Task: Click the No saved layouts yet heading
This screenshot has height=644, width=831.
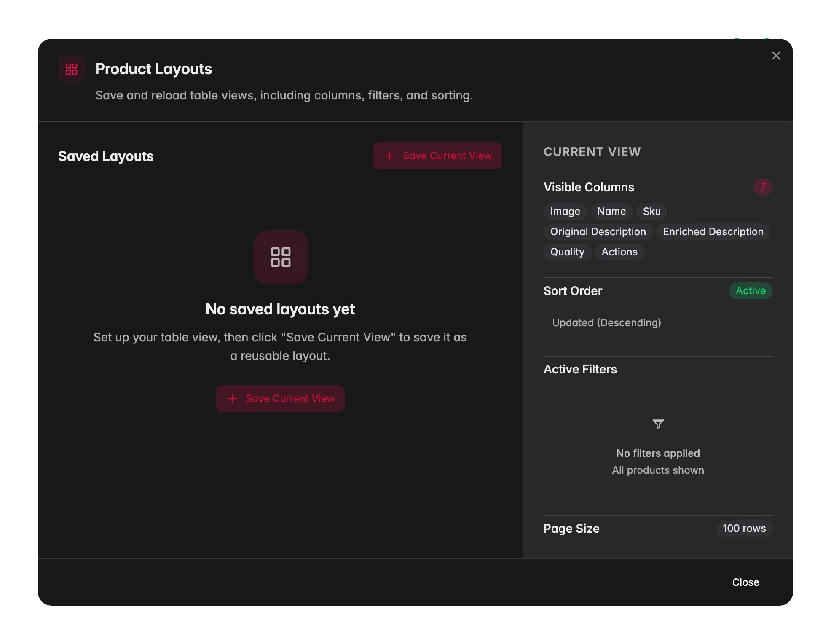Action: point(280,309)
